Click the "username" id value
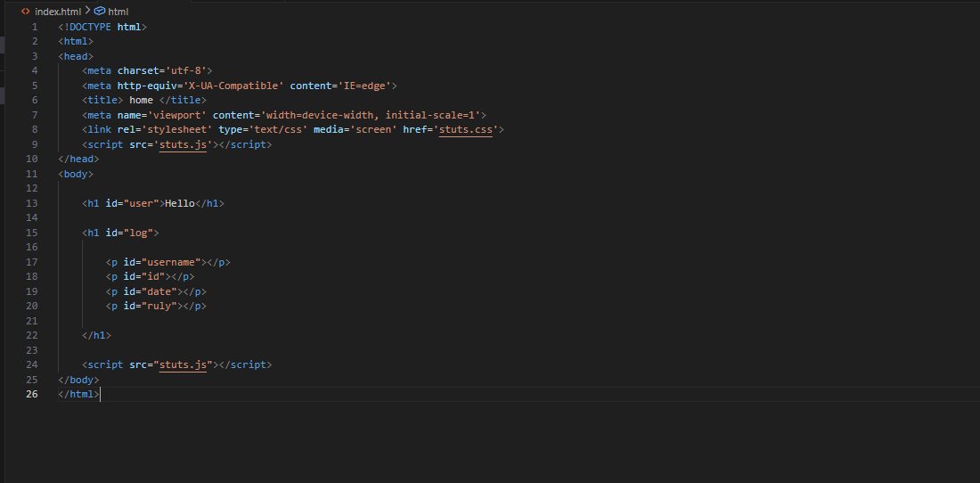This screenshot has width=980, height=483. [x=171, y=262]
